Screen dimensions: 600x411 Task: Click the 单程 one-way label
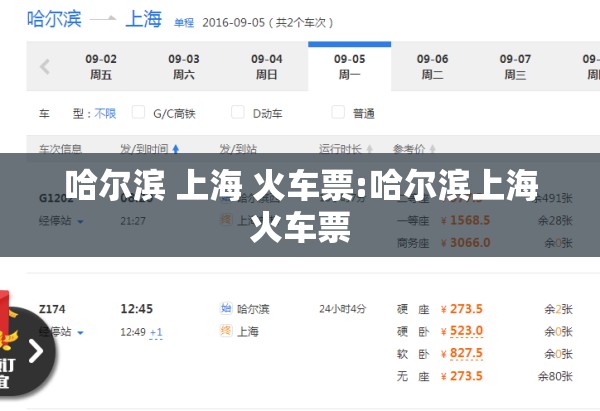(184, 23)
